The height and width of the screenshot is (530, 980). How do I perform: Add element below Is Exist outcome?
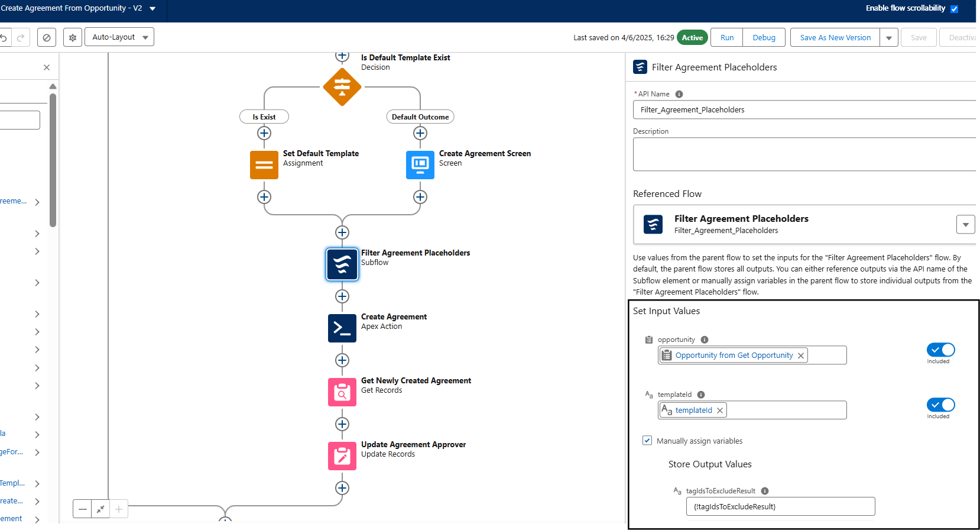[x=264, y=133]
